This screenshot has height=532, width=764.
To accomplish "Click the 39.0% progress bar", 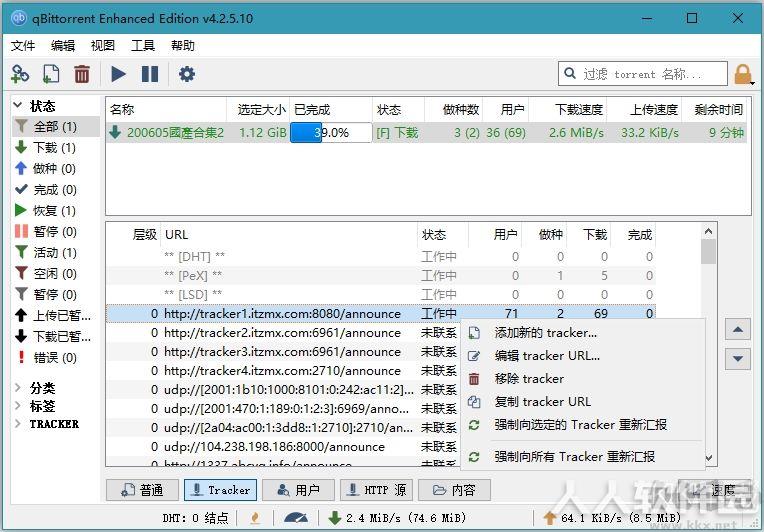I will point(331,133).
